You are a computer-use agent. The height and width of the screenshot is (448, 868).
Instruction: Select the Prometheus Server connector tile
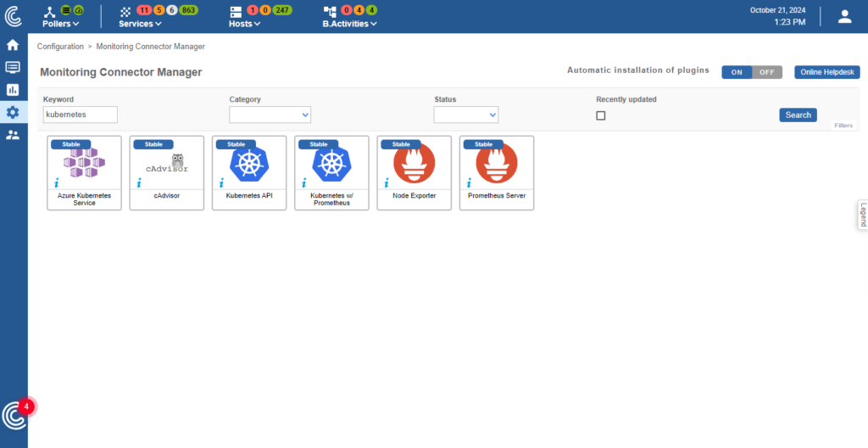point(497,173)
